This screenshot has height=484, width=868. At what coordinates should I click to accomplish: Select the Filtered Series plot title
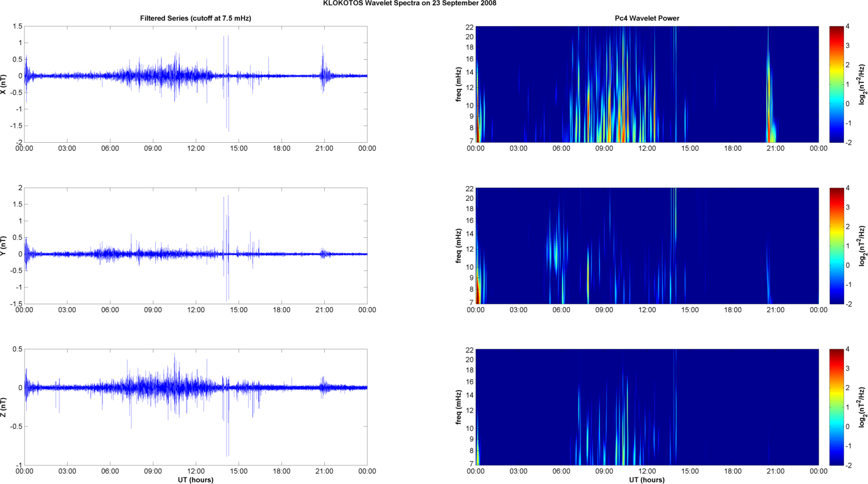(x=195, y=18)
